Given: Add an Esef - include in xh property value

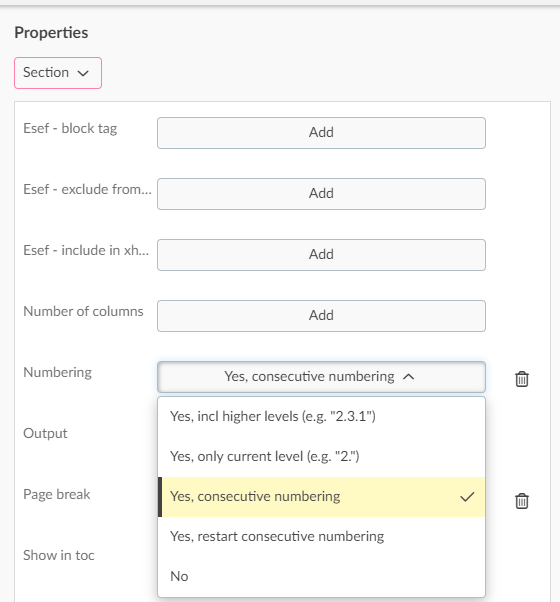Looking at the screenshot, I should point(321,255).
